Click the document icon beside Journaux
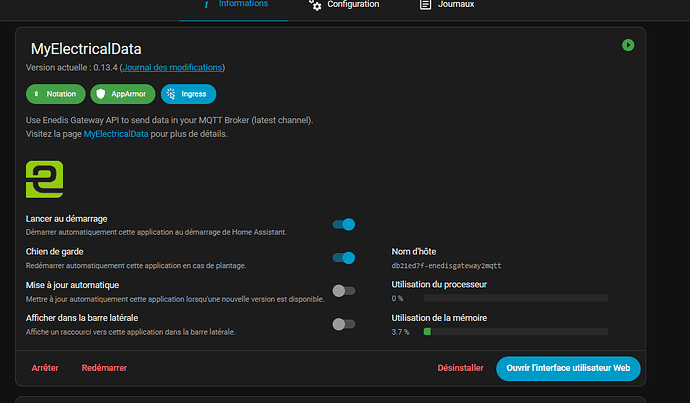 pyautogui.click(x=426, y=5)
